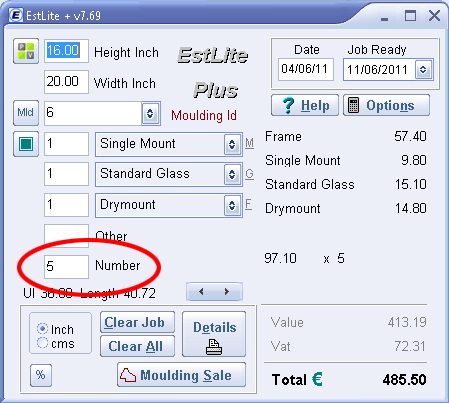Viewport: 449px width, 403px height.
Task: Open Details print button
Action: pyautogui.click(x=214, y=334)
